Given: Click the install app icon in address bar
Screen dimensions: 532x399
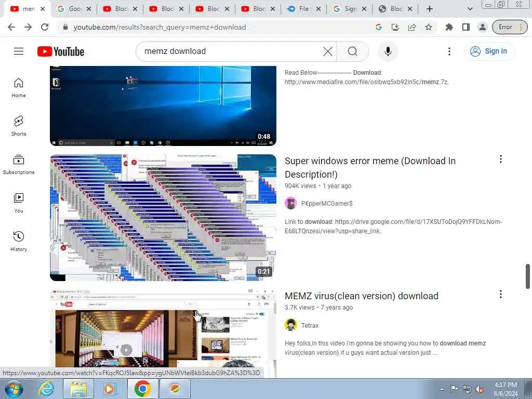Looking at the screenshot, I should tap(395, 27).
